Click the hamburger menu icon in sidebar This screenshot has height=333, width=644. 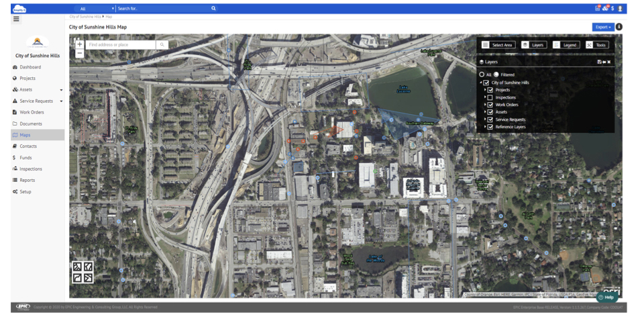click(x=16, y=19)
